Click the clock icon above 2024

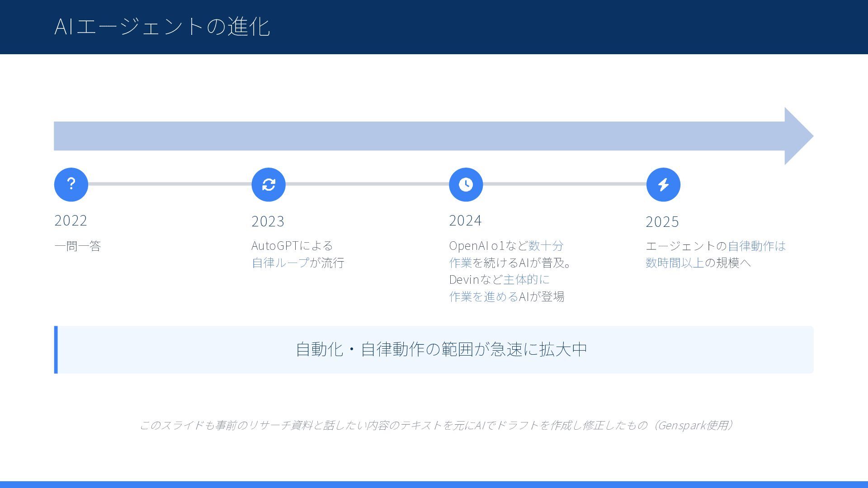pos(466,184)
